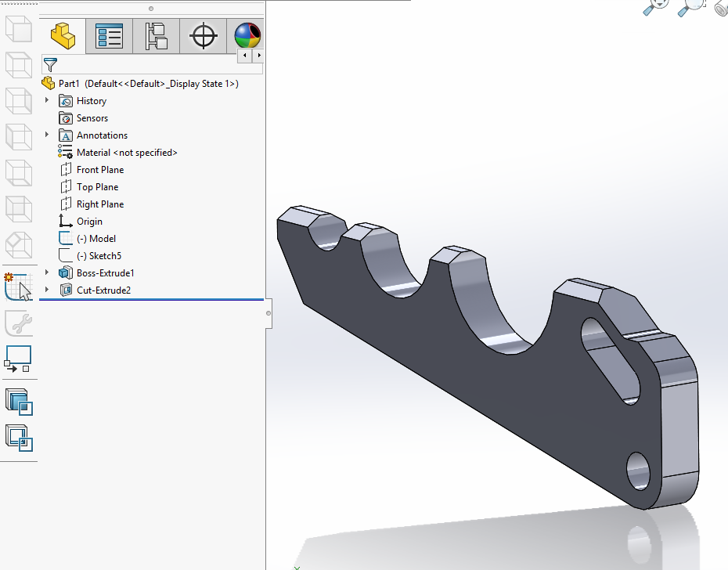Select the Boss-Extrude1 label
This screenshot has height=570, width=728.
[x=106, y=272]
